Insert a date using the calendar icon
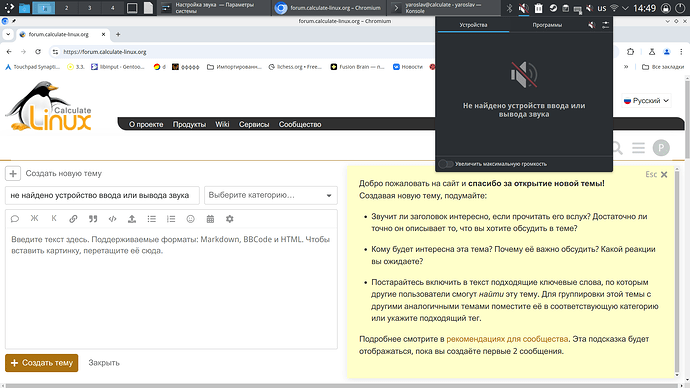 click(x=210, y=219)
